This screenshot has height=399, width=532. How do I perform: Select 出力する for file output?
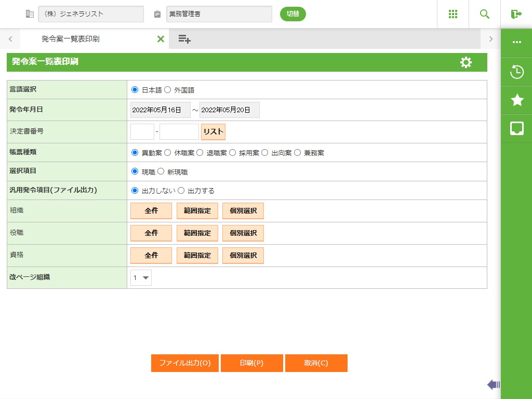click(x=181, y=191)
